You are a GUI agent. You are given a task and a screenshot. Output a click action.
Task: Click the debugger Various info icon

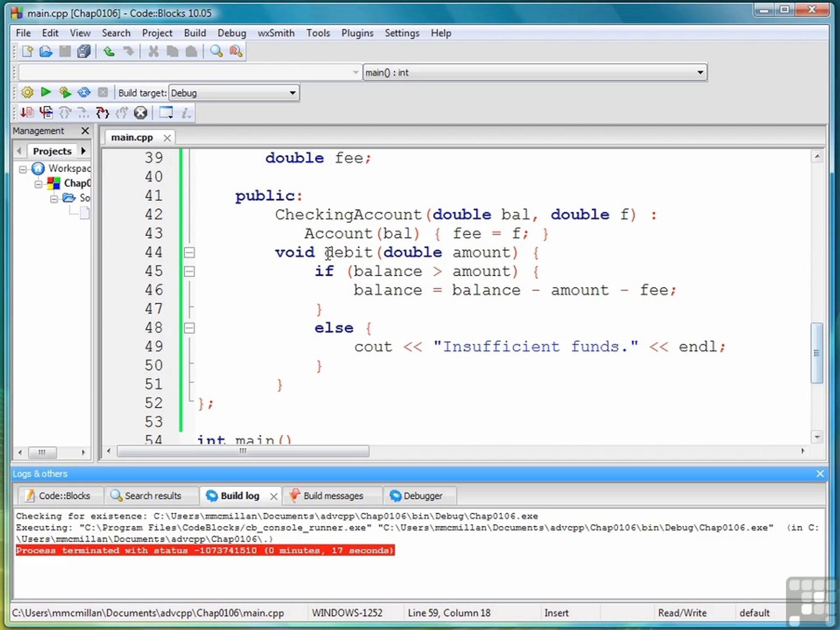click(185, 113)
